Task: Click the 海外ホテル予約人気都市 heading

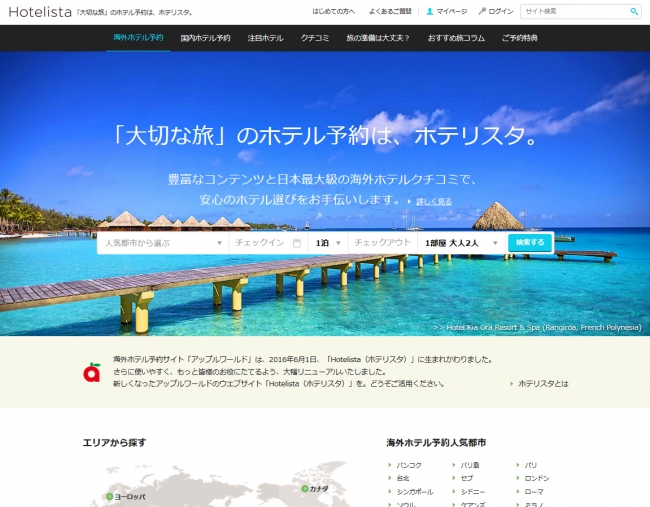Action: pyautogui.click(x=436, y=443)
